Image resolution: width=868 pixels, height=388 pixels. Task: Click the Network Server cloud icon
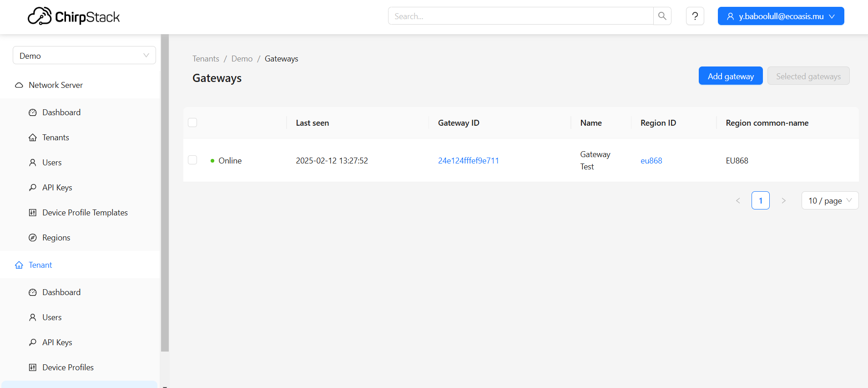(x=19, y=85)
